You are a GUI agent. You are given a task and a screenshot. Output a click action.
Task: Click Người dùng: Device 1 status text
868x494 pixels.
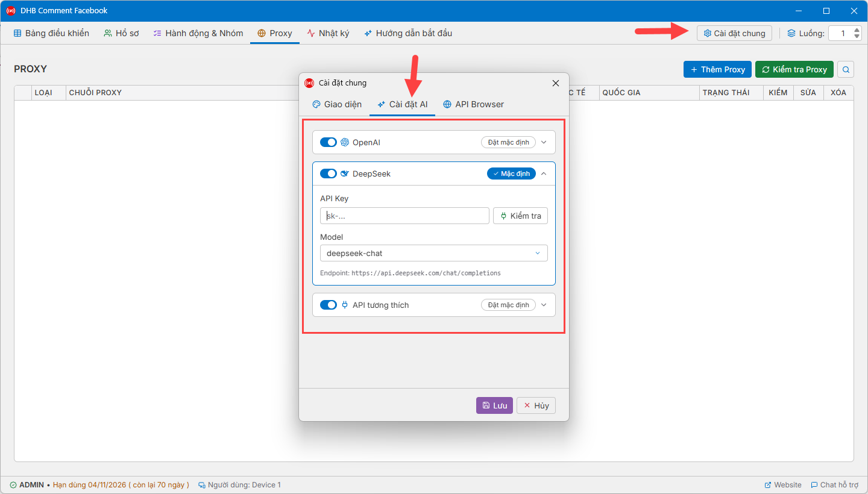tap(244, 485)
